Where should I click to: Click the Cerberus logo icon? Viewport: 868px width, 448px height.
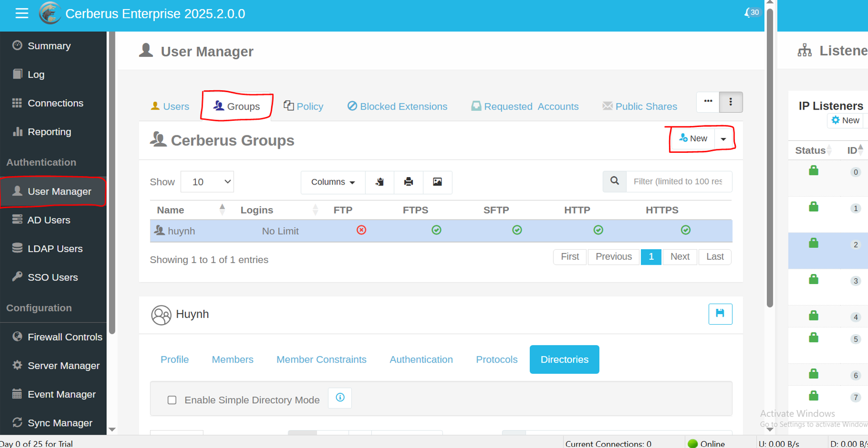pyautogui.click(x=50, y=13)
